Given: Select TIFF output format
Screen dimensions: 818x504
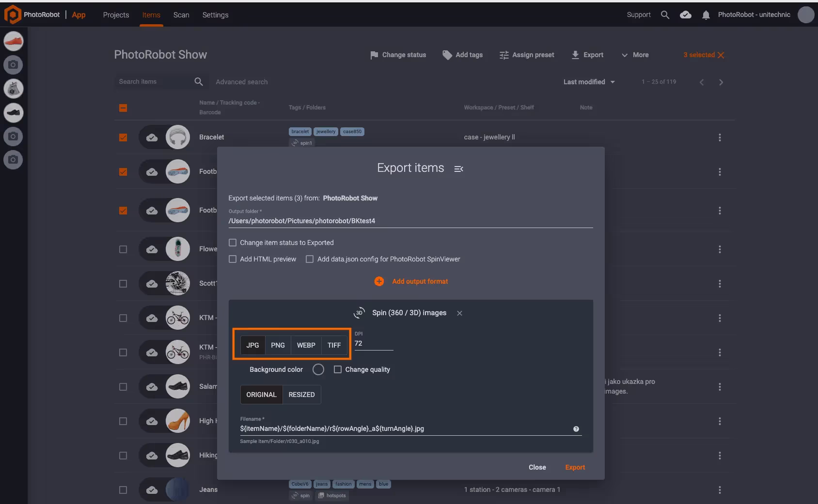Looking at the screenshot, I should (334, 345).
